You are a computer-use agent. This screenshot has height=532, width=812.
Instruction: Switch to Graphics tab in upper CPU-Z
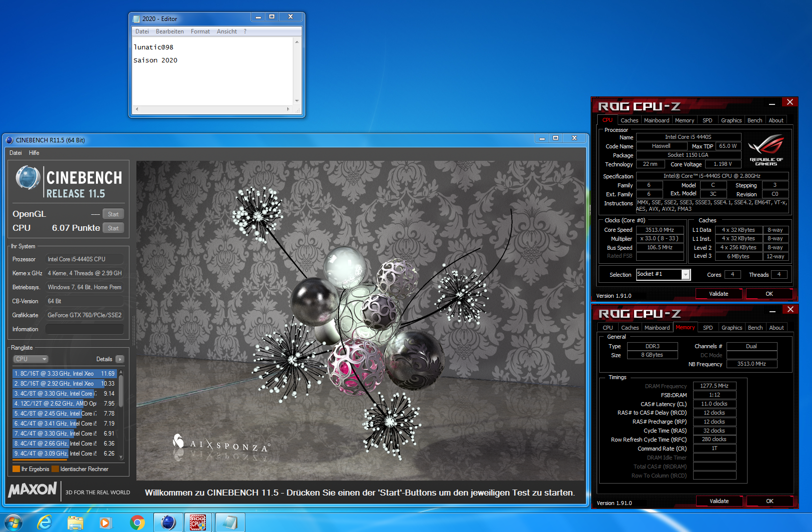coord(731,120)
